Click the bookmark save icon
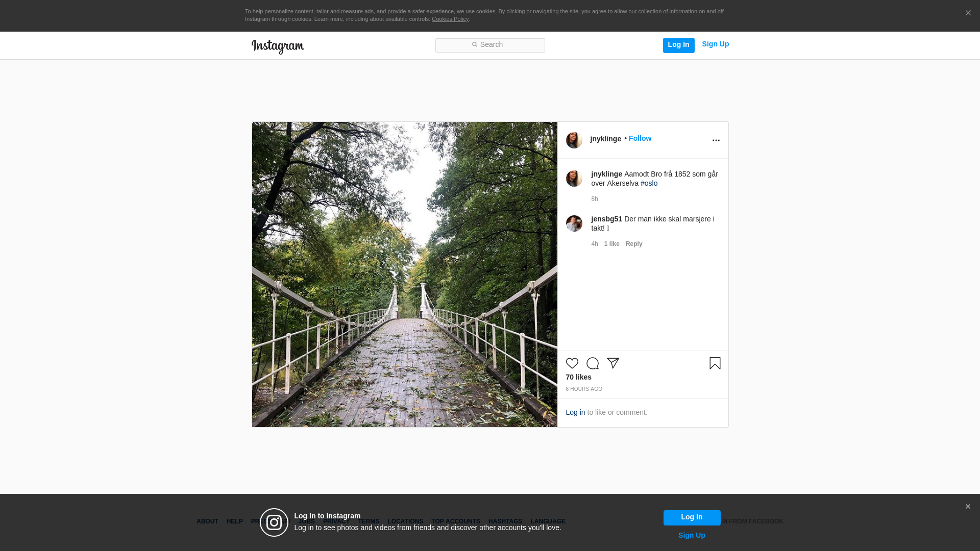The image size is (980, 551). point(715,363)
